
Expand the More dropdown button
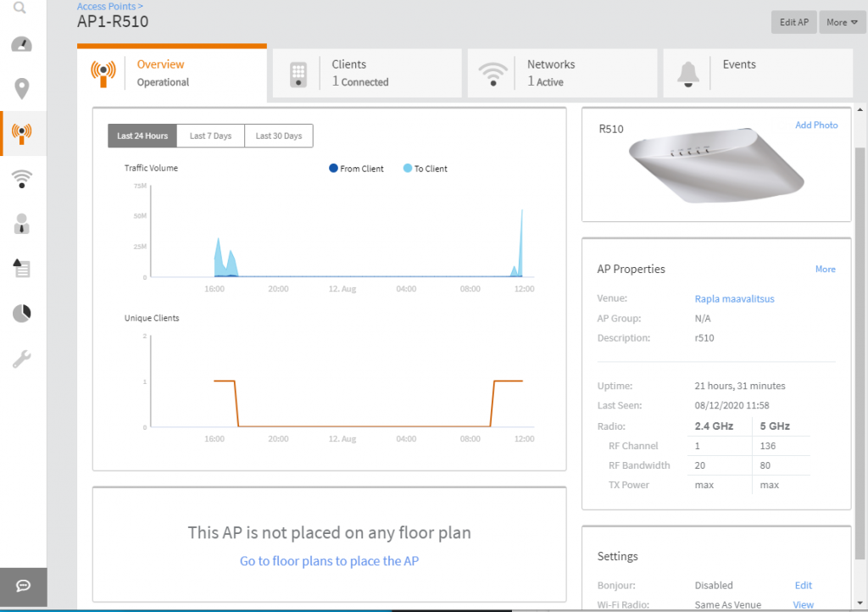tap(842, 22)
